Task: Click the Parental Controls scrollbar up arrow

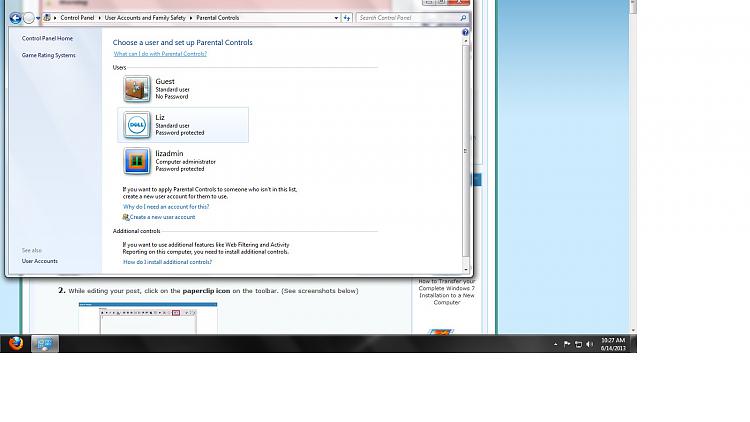Action: (x=466, y=42)
